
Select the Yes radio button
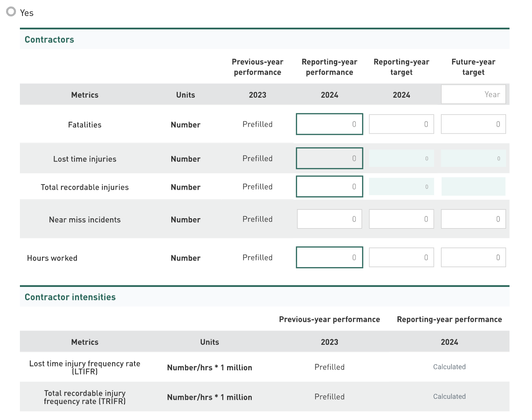click(x=11, y=12)
